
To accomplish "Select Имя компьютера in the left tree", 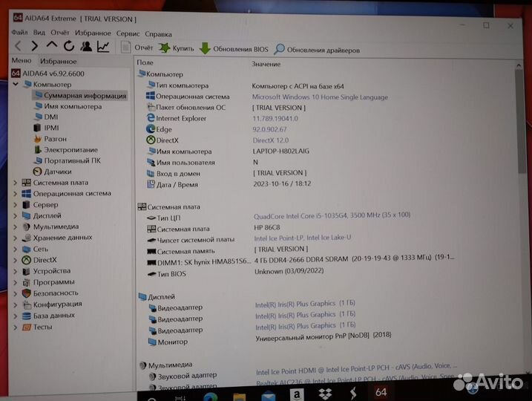I will tap(68, 106).
